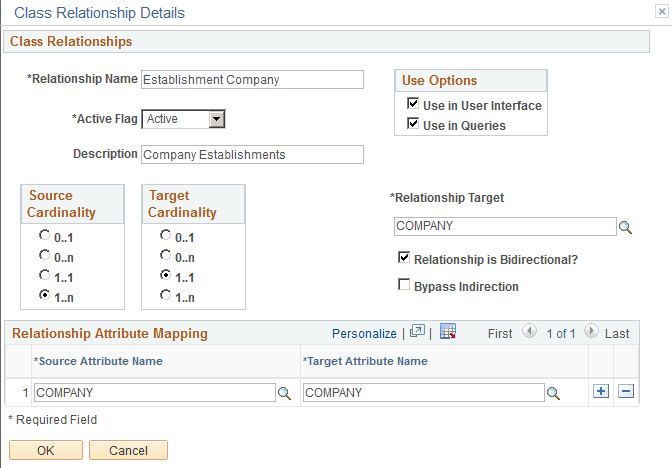Toggle Relationship is Bidirectional checkbox

(405, 259)
